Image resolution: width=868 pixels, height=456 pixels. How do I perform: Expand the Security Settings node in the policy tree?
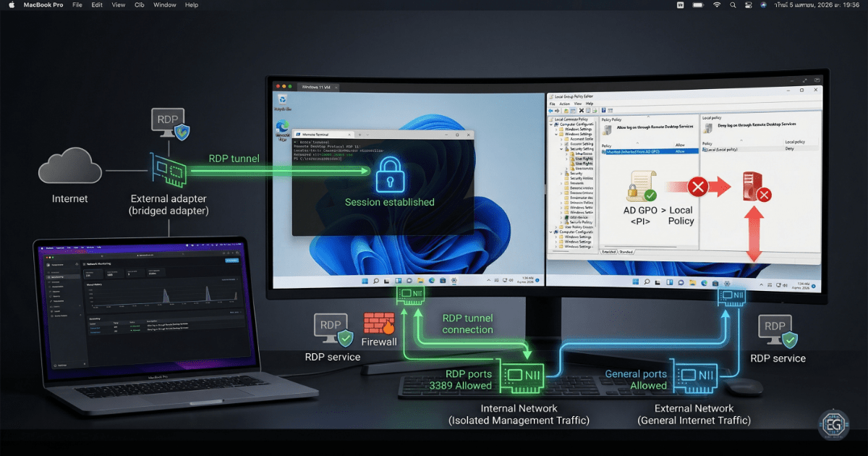click(561, 149)
